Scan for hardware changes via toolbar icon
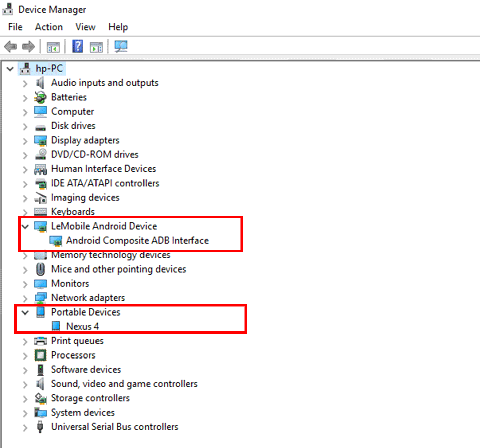This screenshot has height=448, width=480. (121, 46)
